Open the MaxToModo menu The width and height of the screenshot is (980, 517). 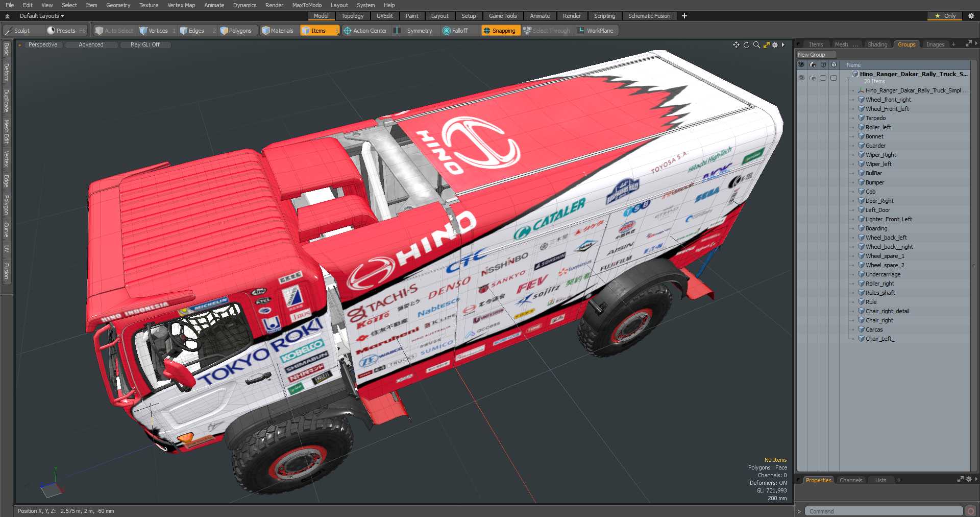(x=307, y=5)
